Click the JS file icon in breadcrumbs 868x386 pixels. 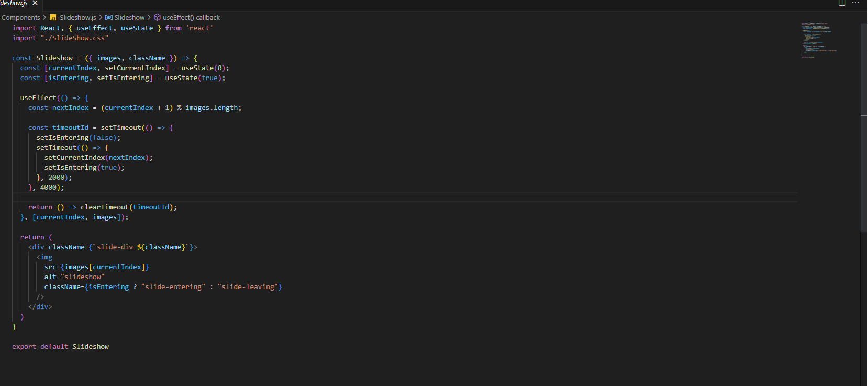53,18
